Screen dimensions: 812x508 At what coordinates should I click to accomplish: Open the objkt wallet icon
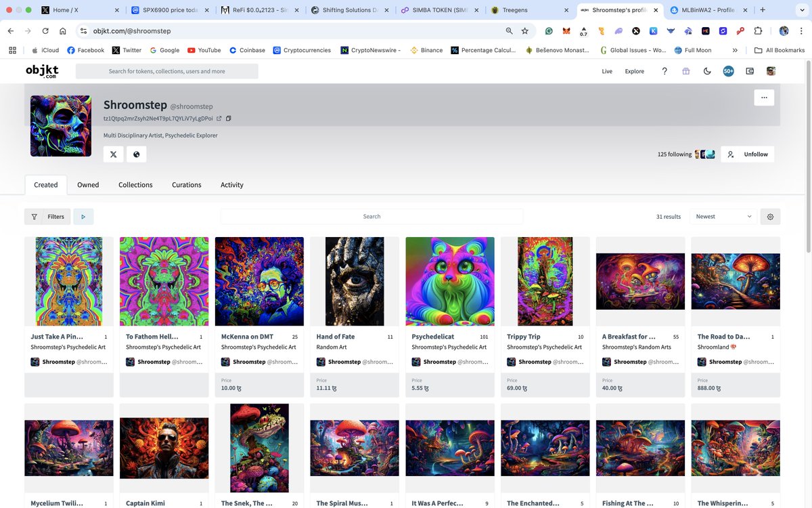click(750, 71)
